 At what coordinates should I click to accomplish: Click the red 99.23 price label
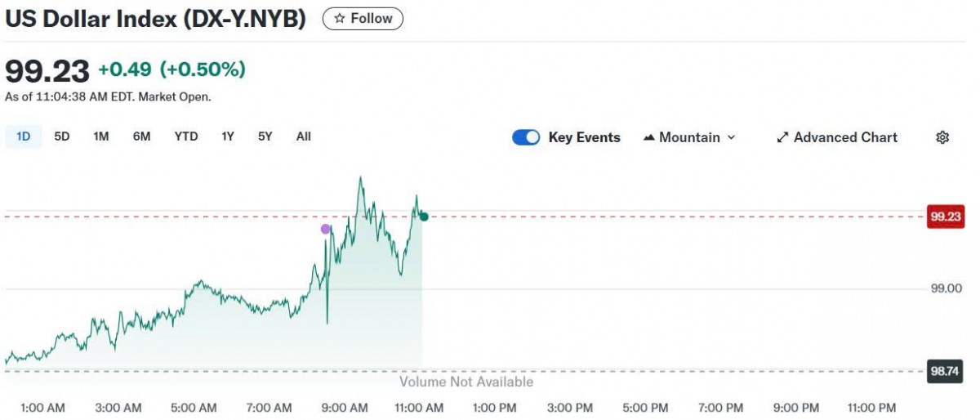click(946, 217)
